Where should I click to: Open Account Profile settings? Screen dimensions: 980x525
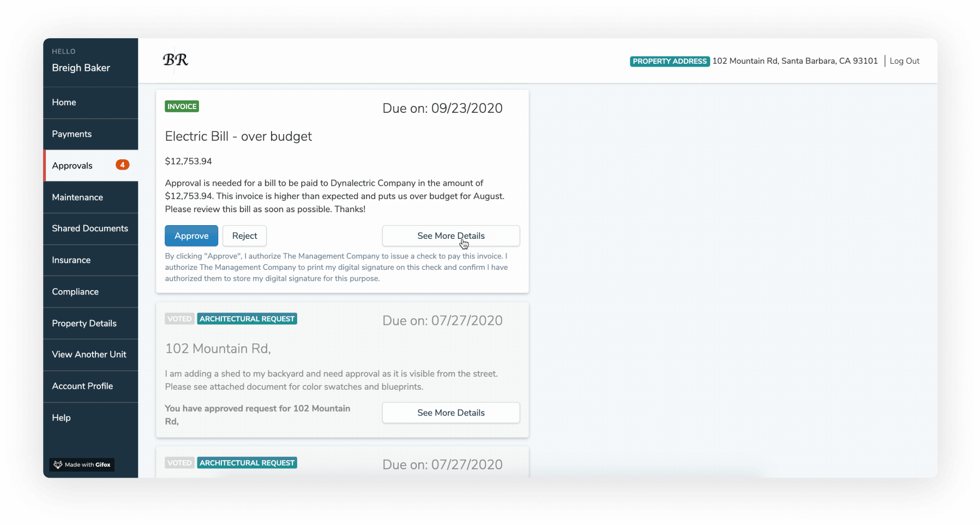pyautogui.click(x=82, y=386)
